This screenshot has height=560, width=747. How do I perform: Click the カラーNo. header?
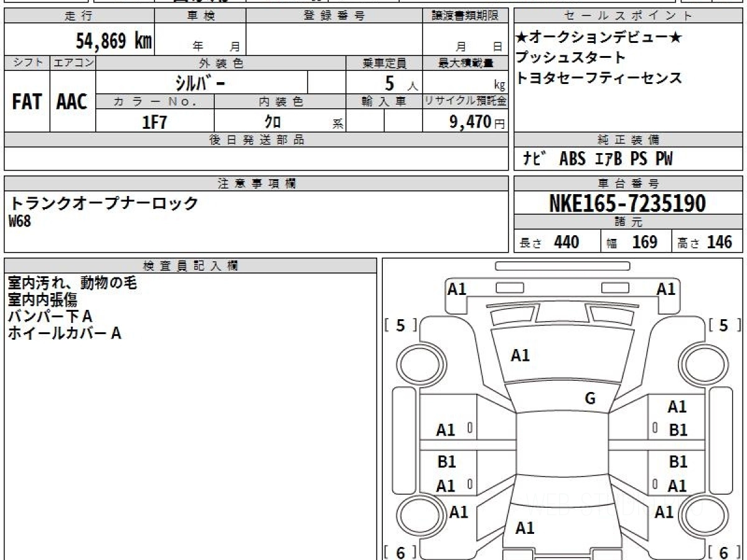pos(155,101)
